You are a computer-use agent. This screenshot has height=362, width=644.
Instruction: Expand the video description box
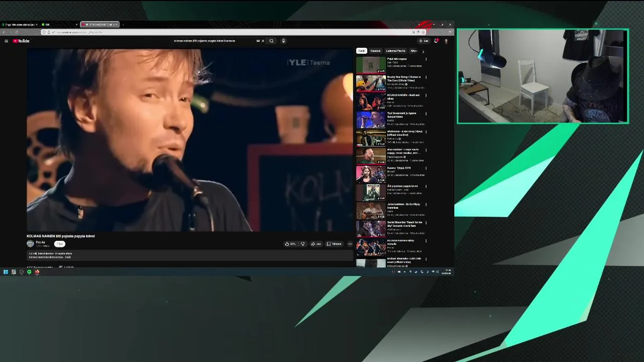190,256
